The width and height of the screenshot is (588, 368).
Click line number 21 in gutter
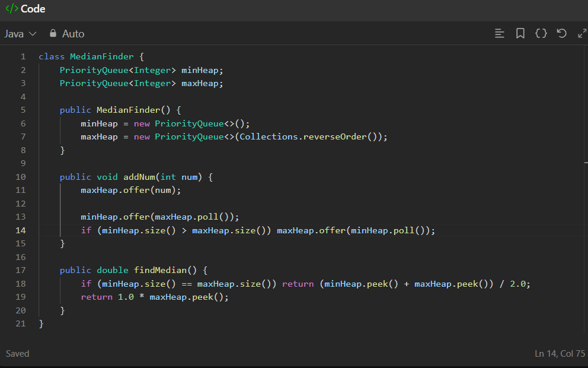pos(21,323)
